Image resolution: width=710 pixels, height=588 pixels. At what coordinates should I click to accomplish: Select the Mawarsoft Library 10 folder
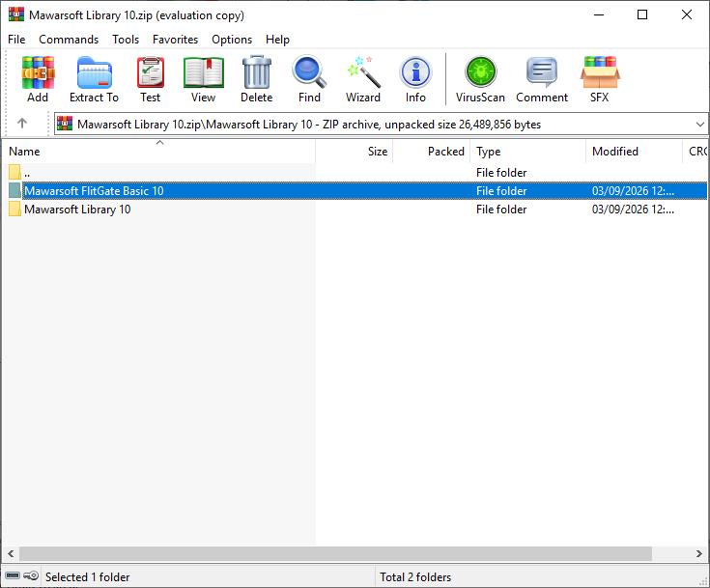coord(77,210)
